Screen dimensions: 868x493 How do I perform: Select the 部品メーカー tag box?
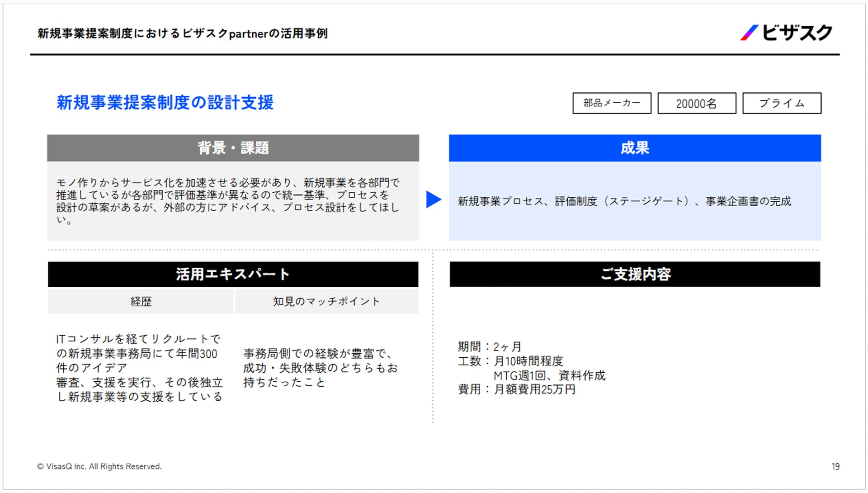point(612,103)
